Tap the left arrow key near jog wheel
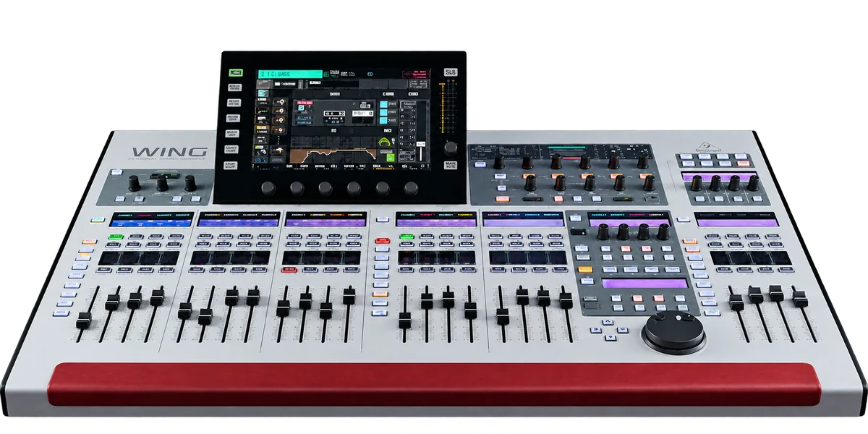This screenshot has height=434, width=868. click(x=596, y=330)
